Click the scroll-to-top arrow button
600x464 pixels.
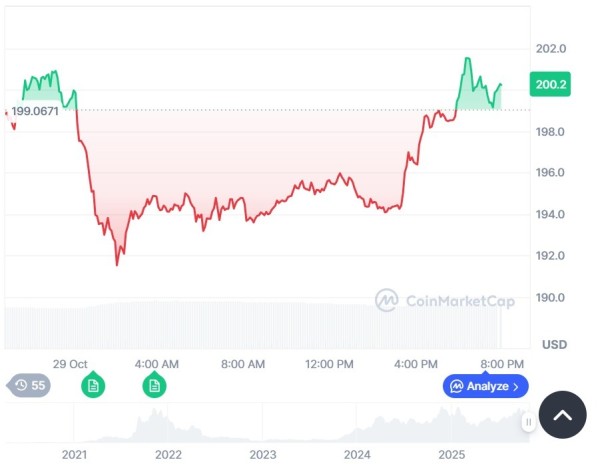pyautogui.click(x=562, y=414)
